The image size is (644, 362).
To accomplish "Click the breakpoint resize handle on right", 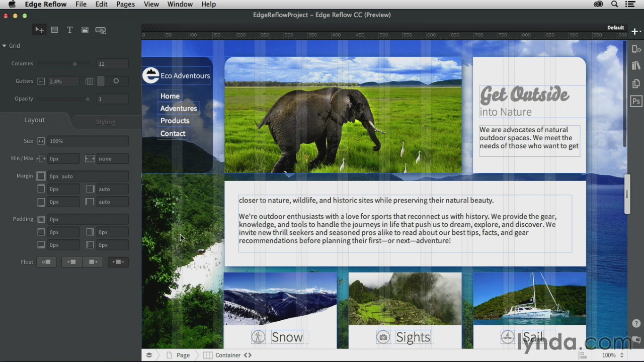I will [627, 194].
